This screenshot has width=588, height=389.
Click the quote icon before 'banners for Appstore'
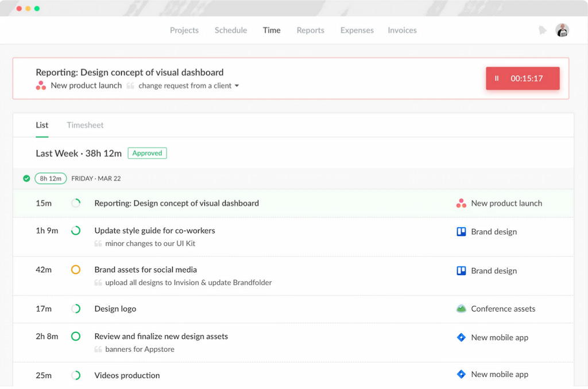coord(99,349)
